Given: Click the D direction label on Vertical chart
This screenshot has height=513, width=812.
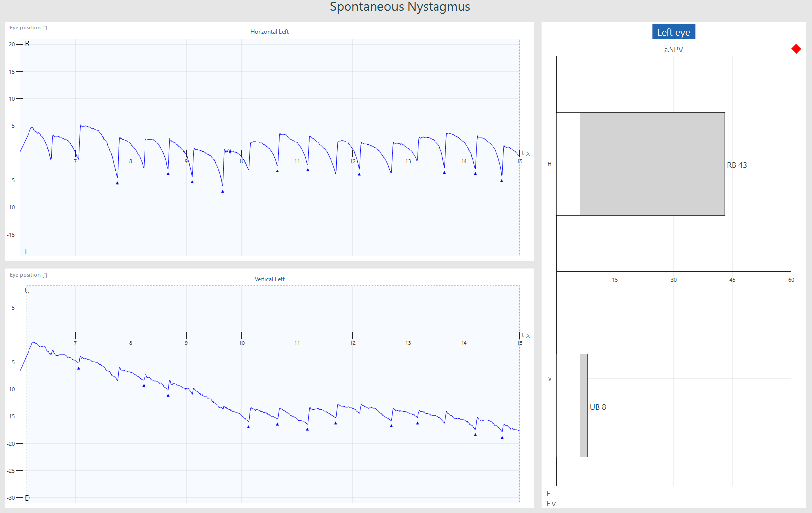Looking at the screenshot, I should (27, 498).
